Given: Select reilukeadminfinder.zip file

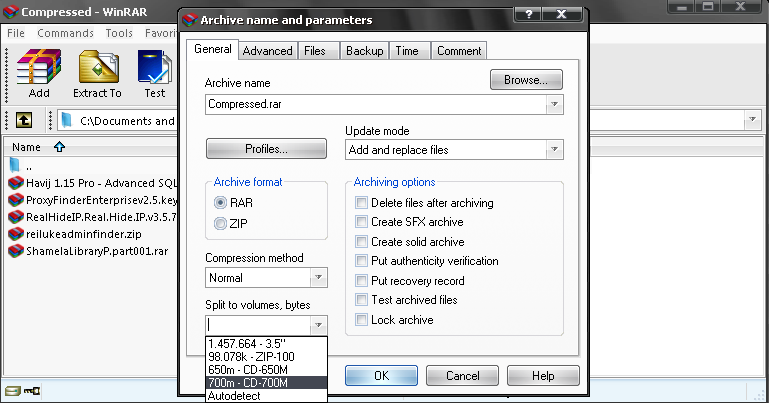Looking at the screenshot, I should (75, 234).
